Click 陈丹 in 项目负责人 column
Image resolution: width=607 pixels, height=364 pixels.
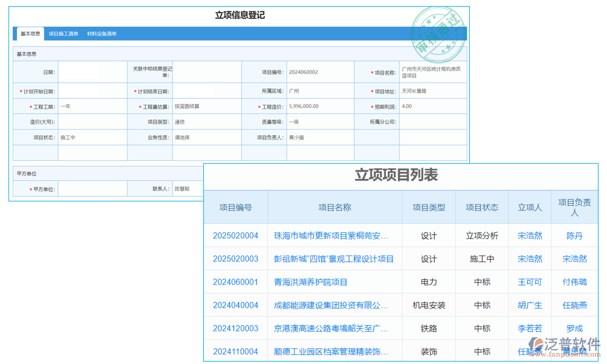574,235
